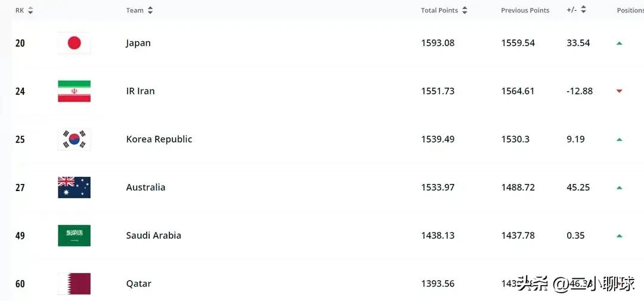Viewport: 644px width, 301px height.
Task: Click the Positions column header
Action: click(630, 10)
